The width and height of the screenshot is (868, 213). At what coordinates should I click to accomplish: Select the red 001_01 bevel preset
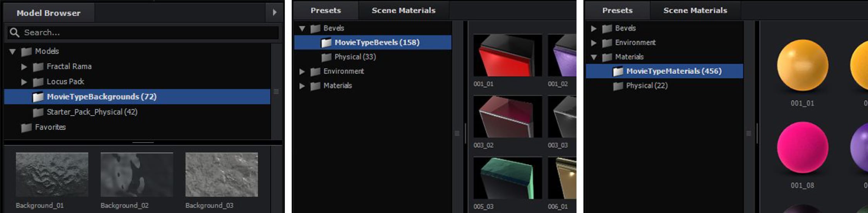[507, 55]
